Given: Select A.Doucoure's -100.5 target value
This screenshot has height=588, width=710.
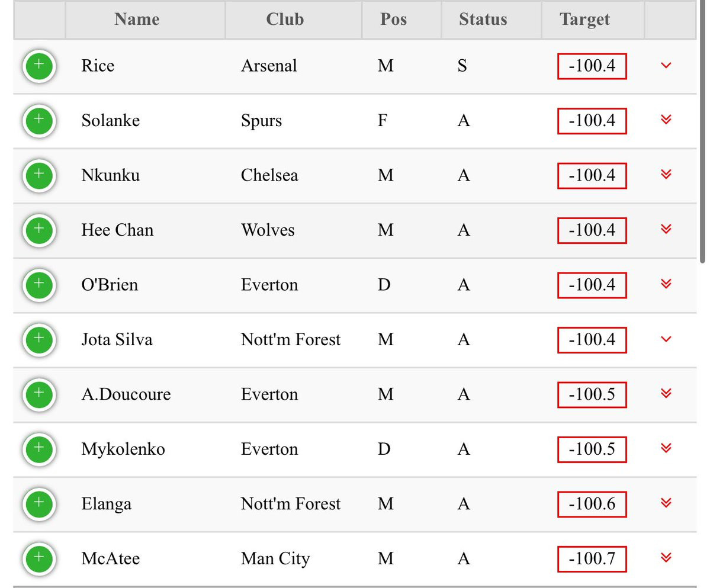Looking at the screenshot, I should [592, 395].
